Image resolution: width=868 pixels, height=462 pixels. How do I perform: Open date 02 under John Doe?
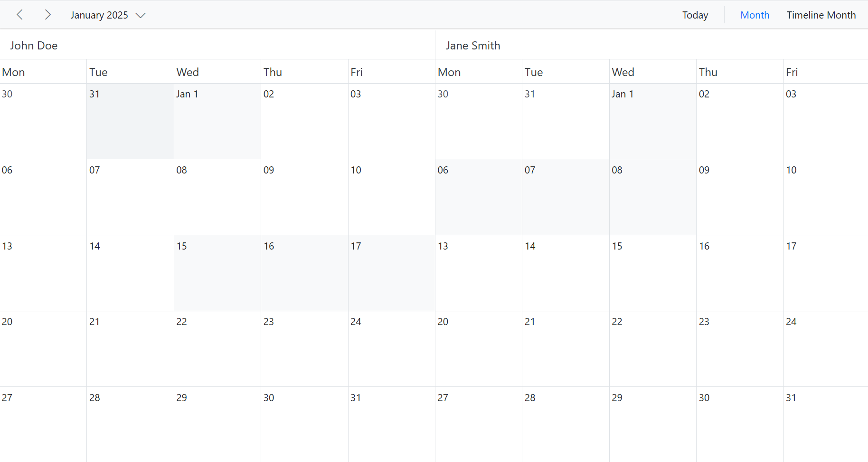click(269, 94)
